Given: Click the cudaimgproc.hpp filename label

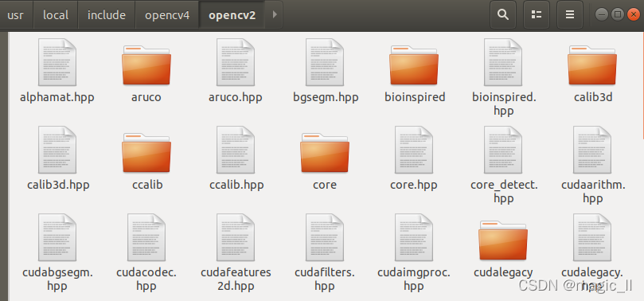Looking at the screenshot, I should click(x=414, y=279).
